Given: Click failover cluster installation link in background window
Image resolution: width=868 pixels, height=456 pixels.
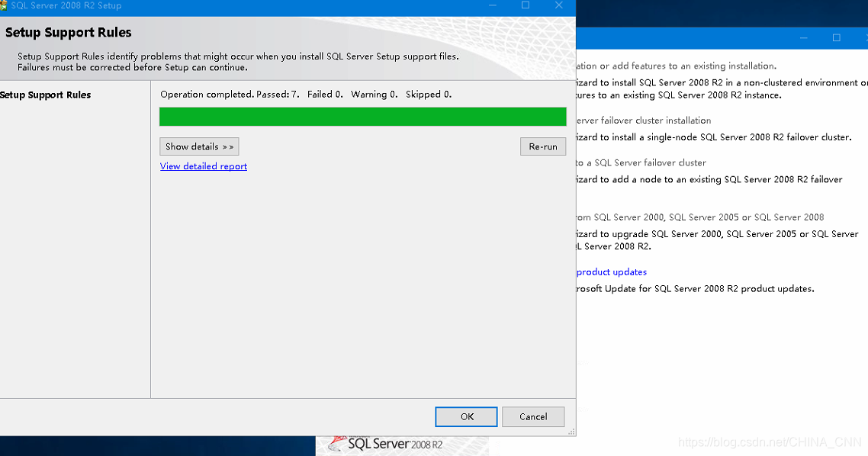Looking at the screenshot, I should point(643,120).
